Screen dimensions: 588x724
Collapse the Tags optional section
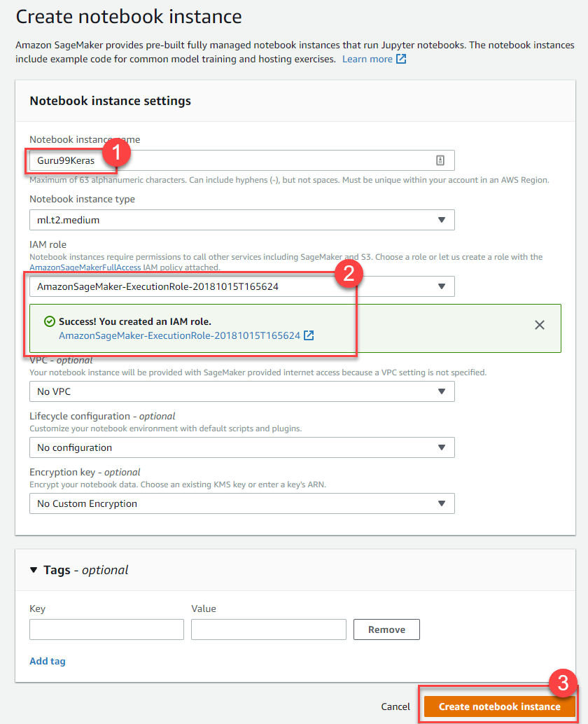point(34,570)
